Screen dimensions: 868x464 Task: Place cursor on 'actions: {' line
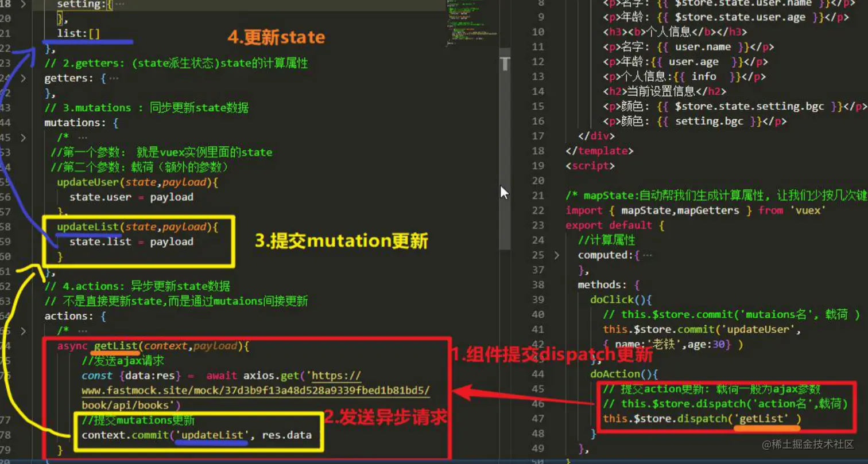point(75,317)
